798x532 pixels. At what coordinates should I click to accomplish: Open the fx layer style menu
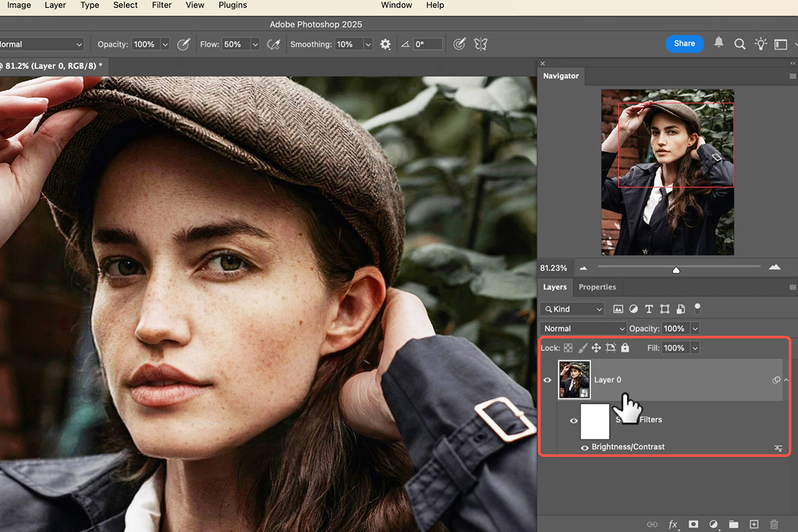(x=673, y=525)
